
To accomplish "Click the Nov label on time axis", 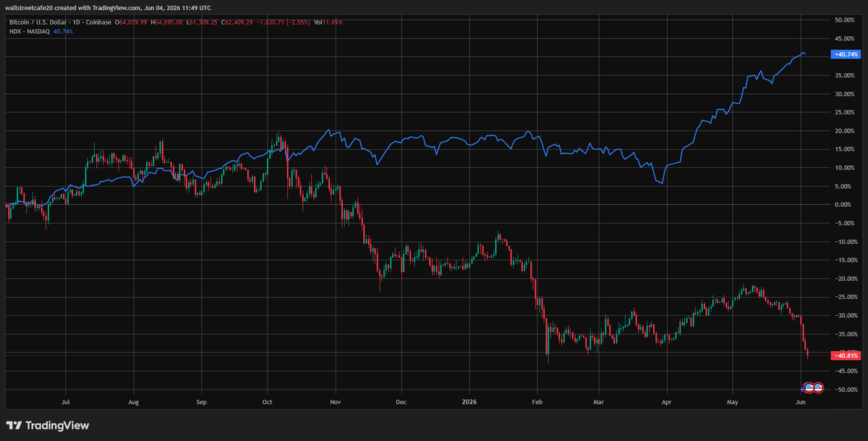I will [335, 400].
